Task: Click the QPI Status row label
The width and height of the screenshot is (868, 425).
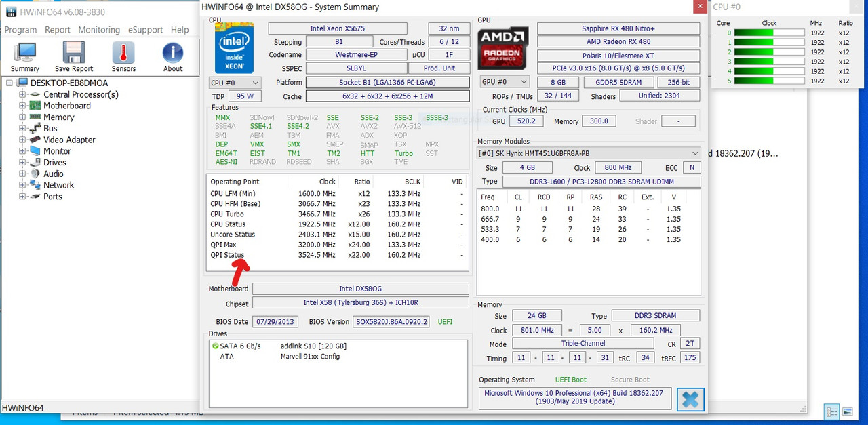Action: (x=227, y=255)
